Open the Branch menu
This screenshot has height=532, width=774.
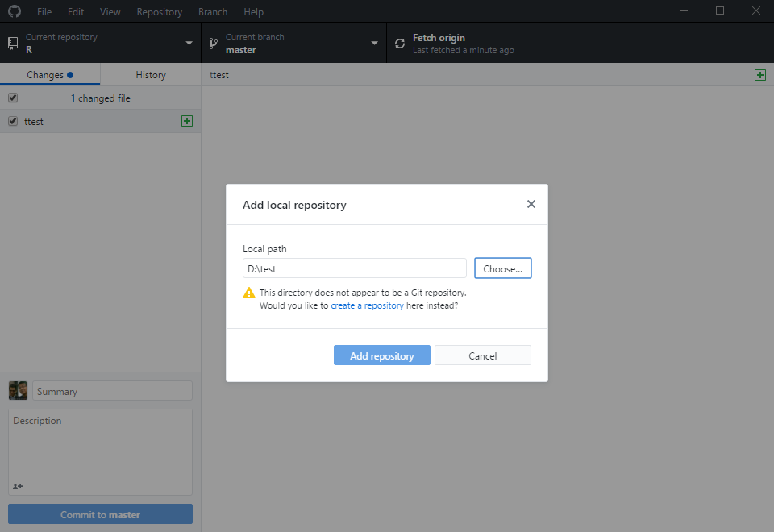(x=212, y=12)
